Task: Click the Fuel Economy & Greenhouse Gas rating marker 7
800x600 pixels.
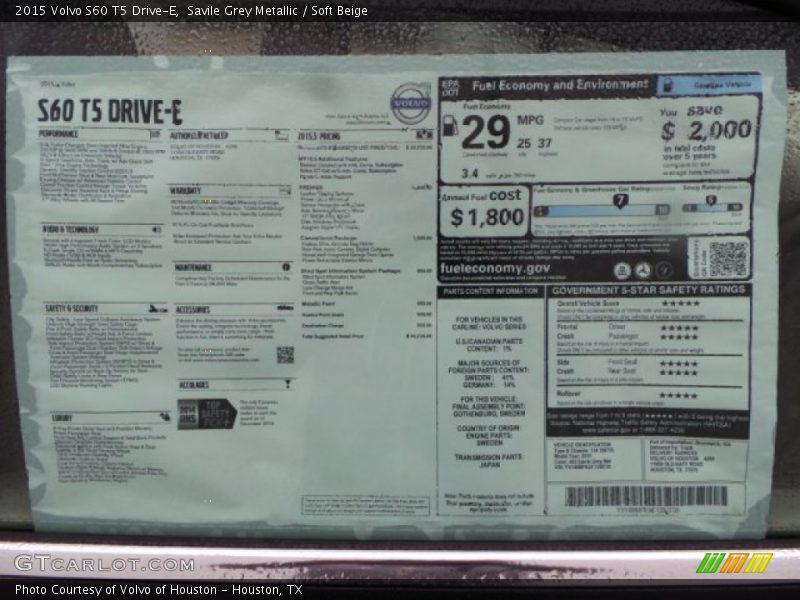Action: 620,201
